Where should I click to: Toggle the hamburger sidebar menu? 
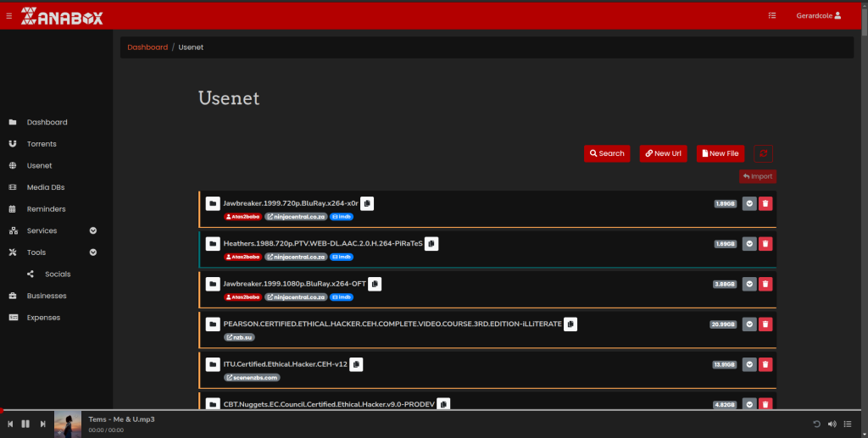[8, 16]
